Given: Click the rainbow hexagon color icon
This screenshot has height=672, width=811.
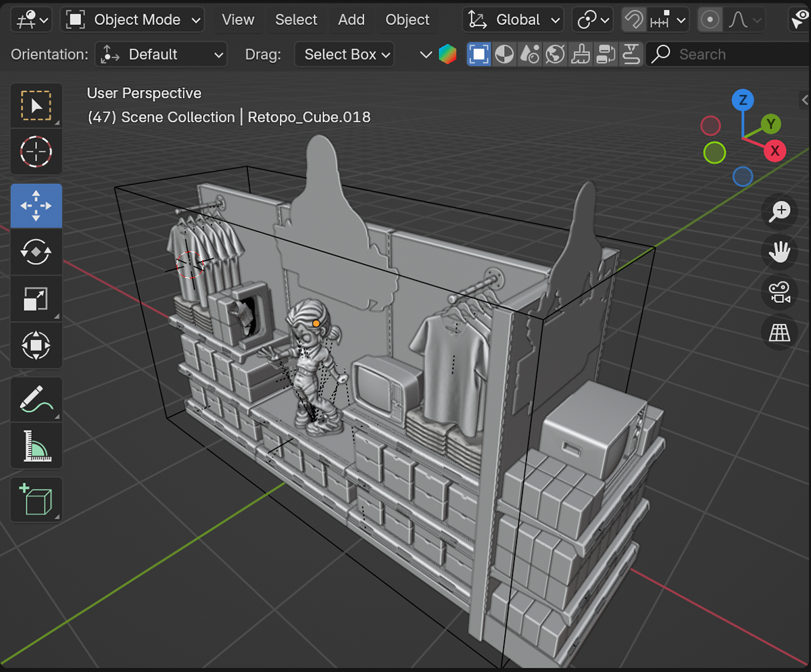Looking at the screenshot, I should pos(447,55).
